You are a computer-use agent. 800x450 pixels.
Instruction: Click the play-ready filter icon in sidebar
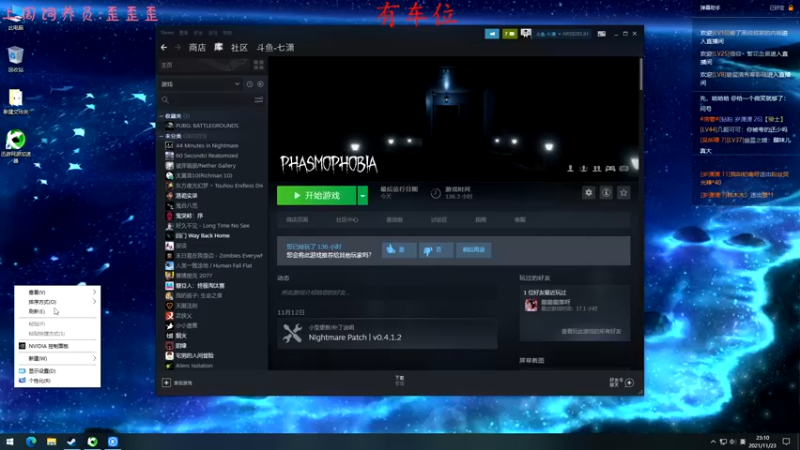tap(260, 84)
